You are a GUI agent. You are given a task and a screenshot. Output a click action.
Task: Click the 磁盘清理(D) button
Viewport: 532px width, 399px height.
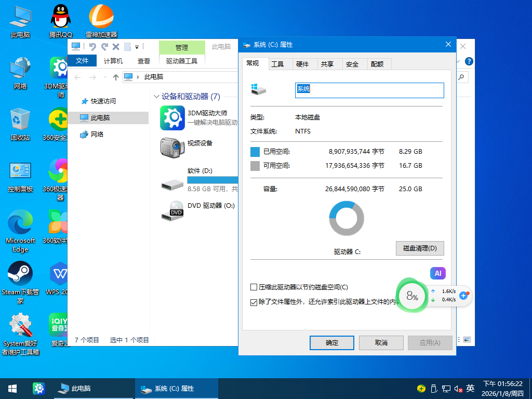point(420,248)
